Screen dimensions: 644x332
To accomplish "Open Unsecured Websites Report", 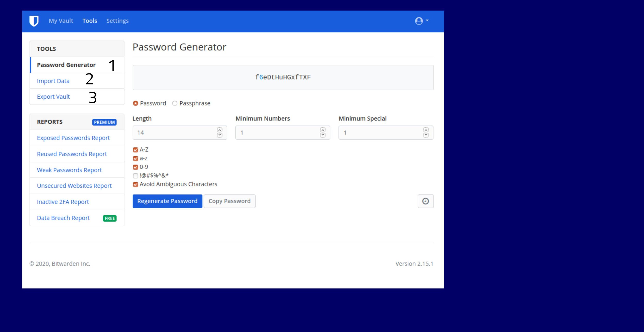I will [x=77, y=186].
